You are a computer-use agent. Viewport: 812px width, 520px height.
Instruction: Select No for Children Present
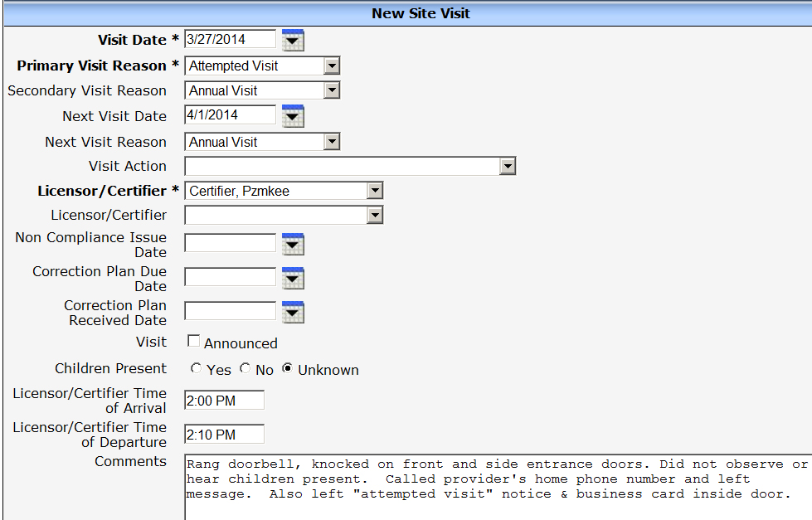tap(245, 368)
